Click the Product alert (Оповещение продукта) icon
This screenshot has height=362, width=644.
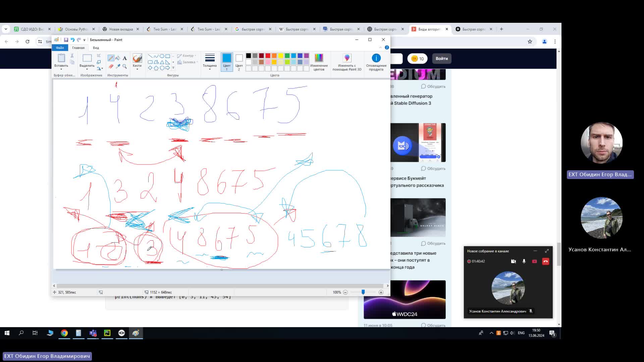(x=376, y=62)
